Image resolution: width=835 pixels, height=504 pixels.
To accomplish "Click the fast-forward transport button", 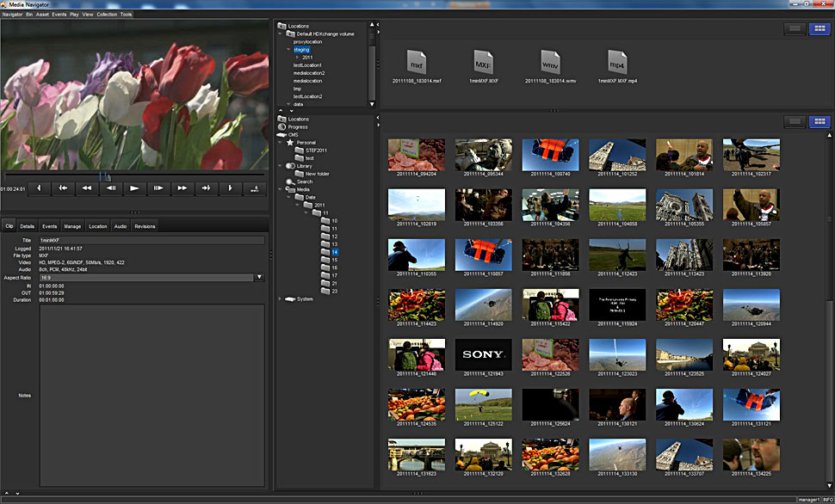I will [x=182, y=187].
